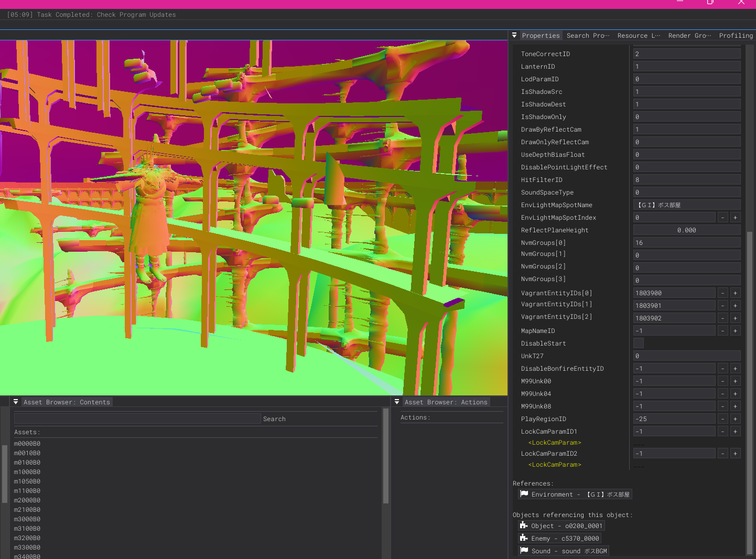756x559 pixels.
Task: Jump to Enemy c5370_0000 reference
Action: [x=559, y=538]
